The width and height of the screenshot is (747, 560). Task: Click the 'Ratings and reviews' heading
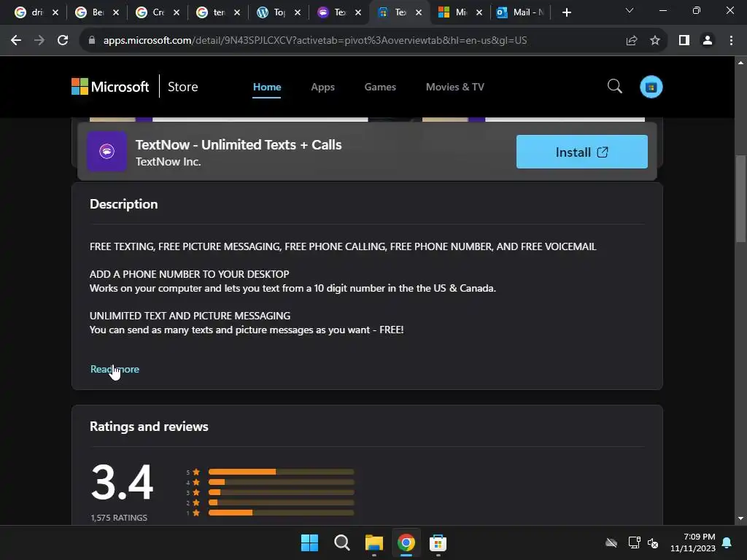click(149, 426)
